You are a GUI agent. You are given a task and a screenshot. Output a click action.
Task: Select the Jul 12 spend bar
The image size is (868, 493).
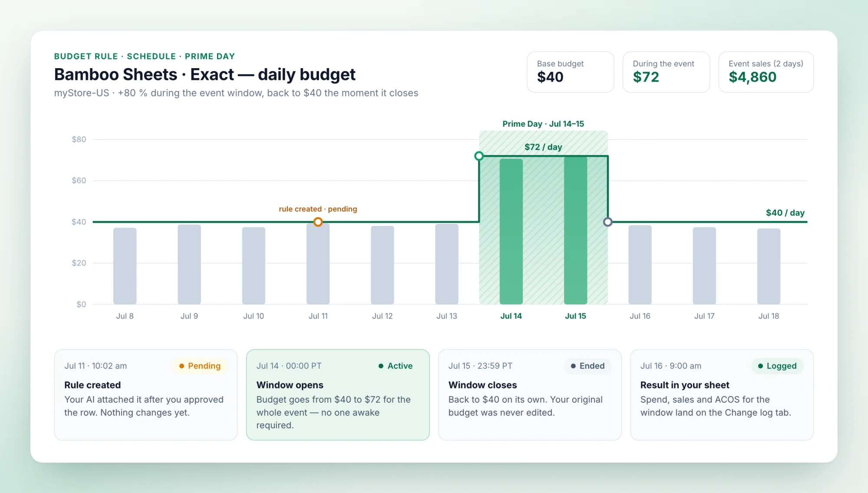382,265
